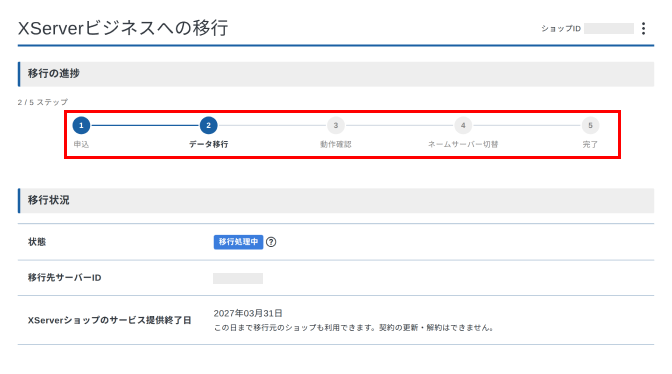Viewport: 672px width, 374px height.
Task: Click the 移行先サーバーID value placeholder
Action: pyautogui.click(x=238, y=278)
